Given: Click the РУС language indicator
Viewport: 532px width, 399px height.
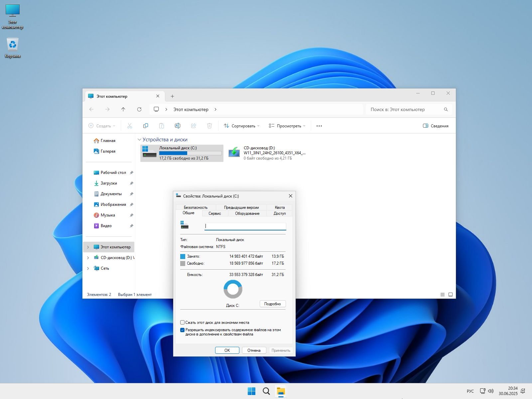Looking at the screenshot, I should pos(470,391).
